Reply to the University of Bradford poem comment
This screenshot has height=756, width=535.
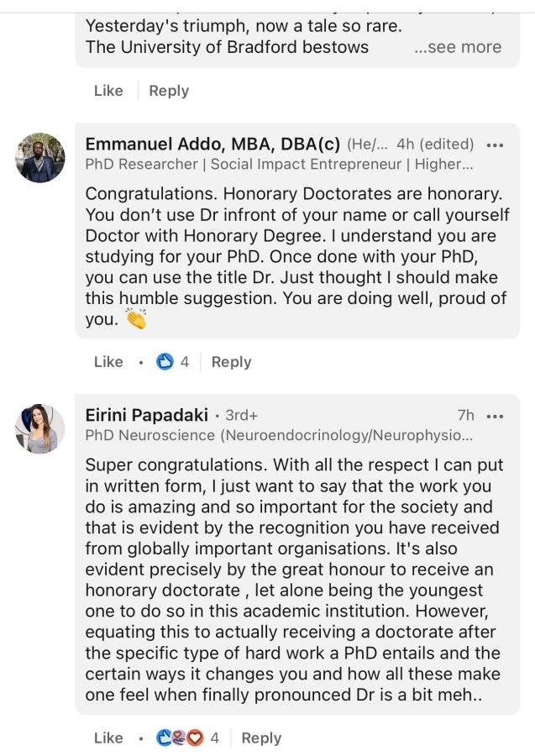(169, 91)
